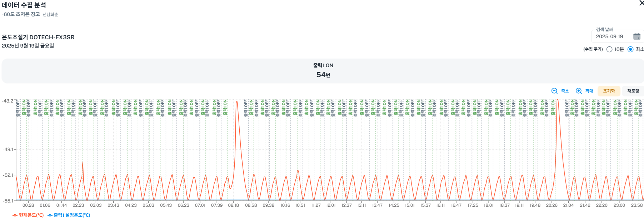Click the -49.1 y-axis value

click(x=8, y=149)
